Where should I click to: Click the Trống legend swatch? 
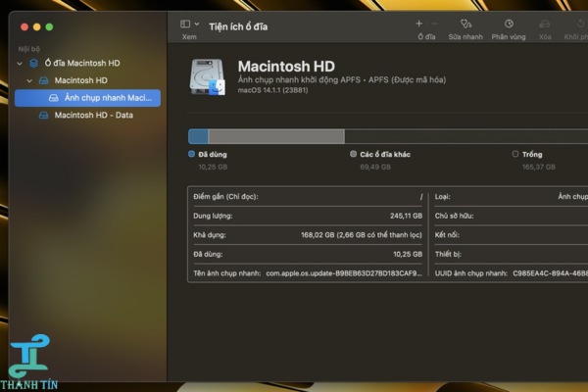click(x=515, y=154)
